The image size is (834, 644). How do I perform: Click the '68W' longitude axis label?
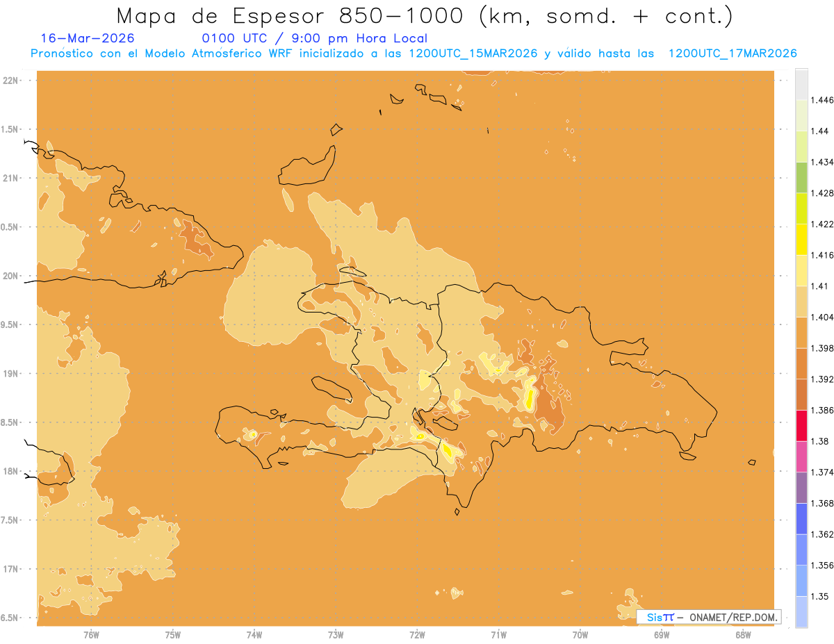[x=743, y=635]
